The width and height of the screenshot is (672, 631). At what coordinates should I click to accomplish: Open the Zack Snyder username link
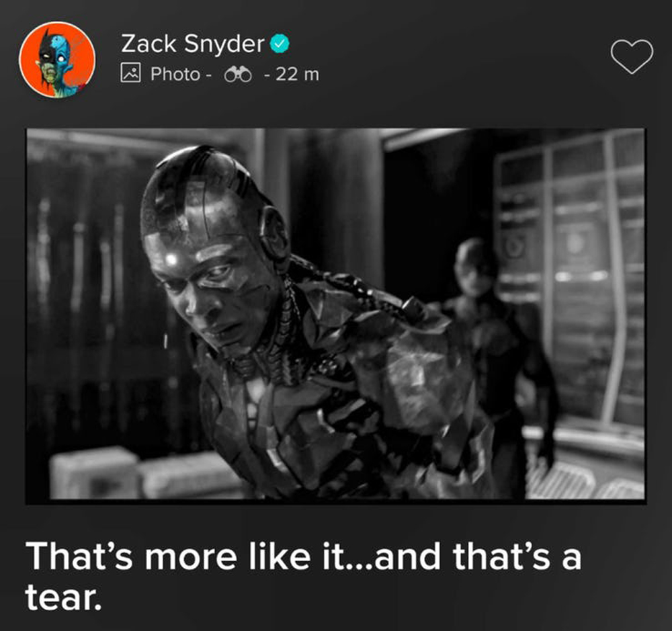tap(192, 44)
